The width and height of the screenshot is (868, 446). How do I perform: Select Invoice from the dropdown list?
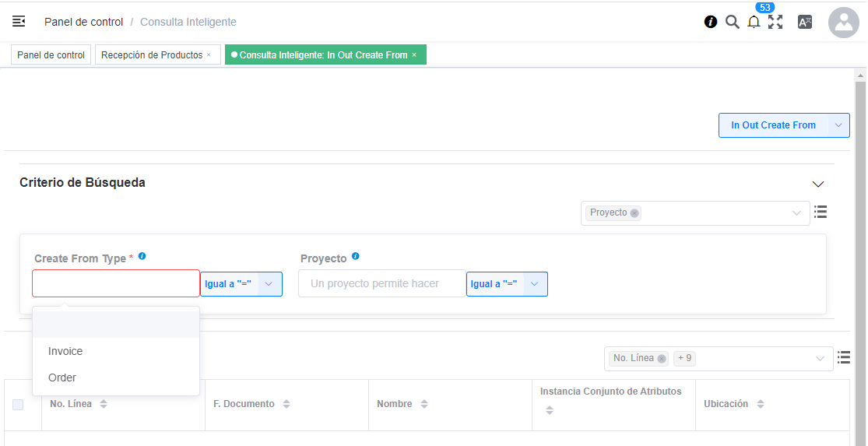coord(65,351)
